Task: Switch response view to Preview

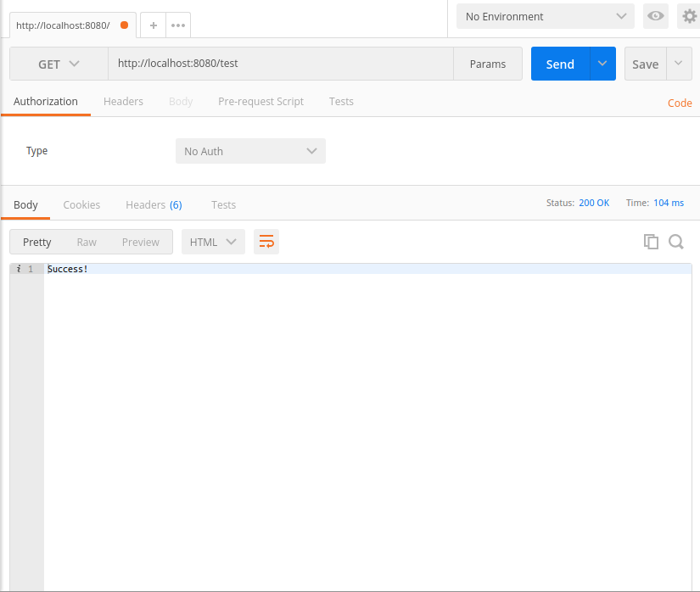Action: point(140,242)
